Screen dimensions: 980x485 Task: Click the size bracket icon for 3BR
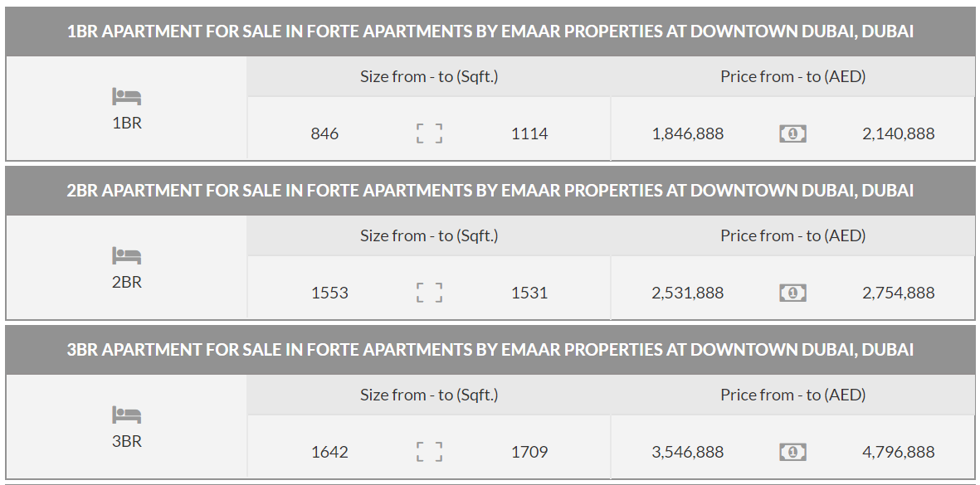click(429, 452)
